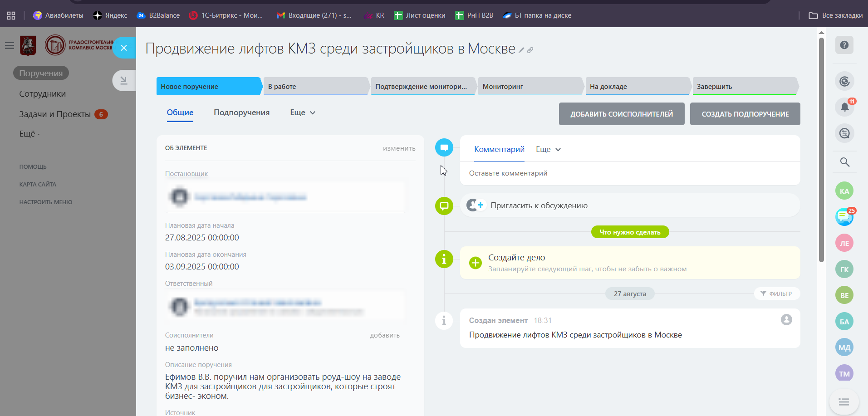Screen dimensions: 868x416
Task: Set stage to Мониторинг
Action: click(x=530, y=86)
